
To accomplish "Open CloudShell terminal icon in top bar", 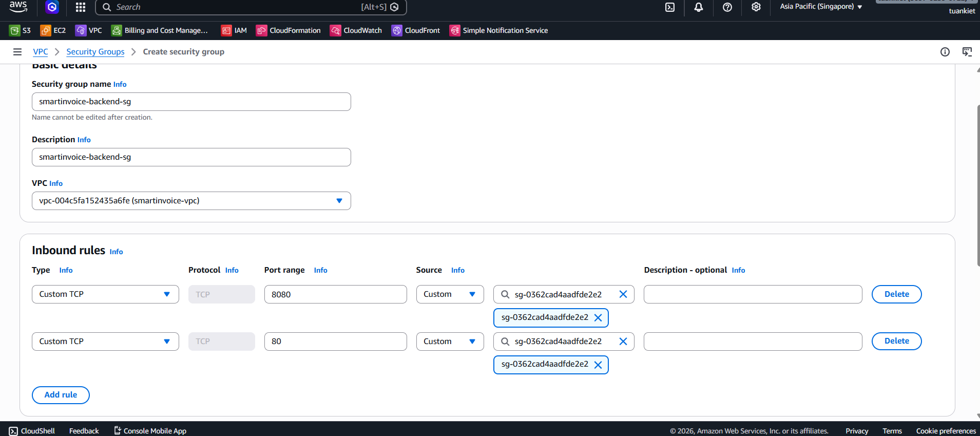I will pyautogui.click(x=670, y=7).
